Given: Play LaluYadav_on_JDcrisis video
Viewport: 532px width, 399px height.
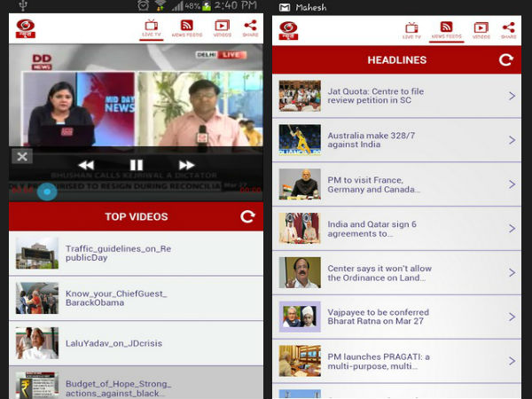Looking at the screenshot, I should pyautogui.click(x=136, y=343).
